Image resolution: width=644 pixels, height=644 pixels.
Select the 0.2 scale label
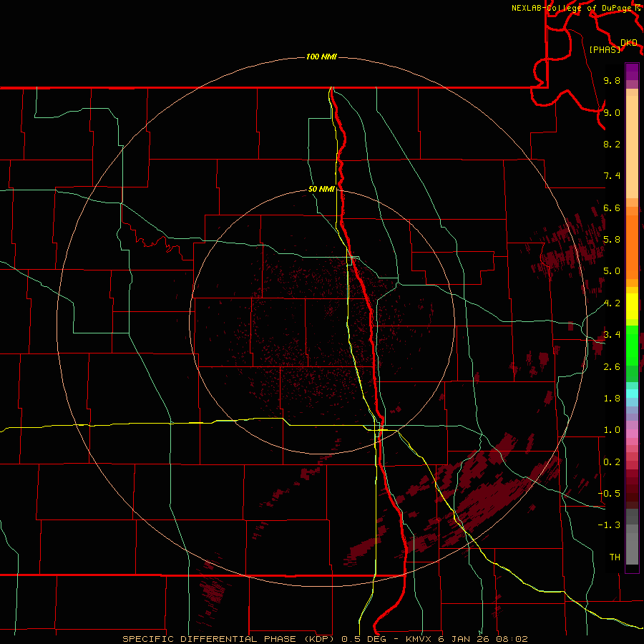click(x=612, y=462)
